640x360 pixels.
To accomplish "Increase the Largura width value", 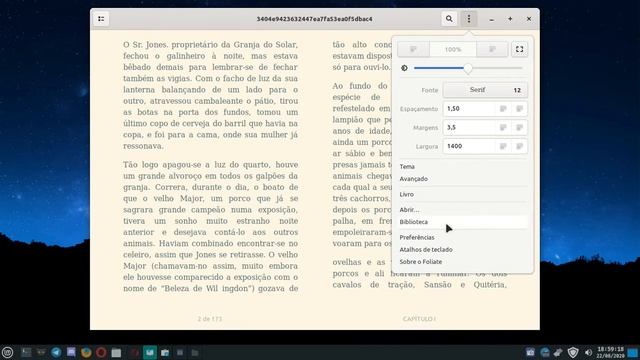I will 519,146.
